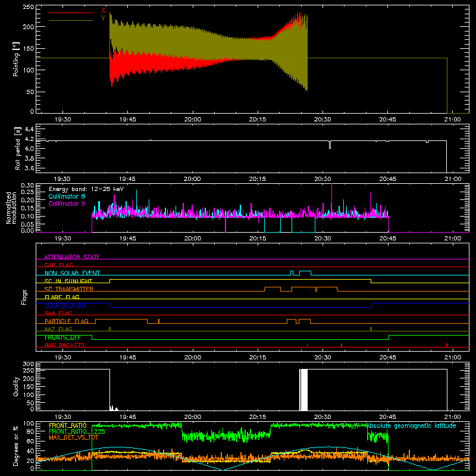The height and width of the screenshot is (476, 476).
Task: Click the red X legend line sample
Action: (x=71, y=12)
